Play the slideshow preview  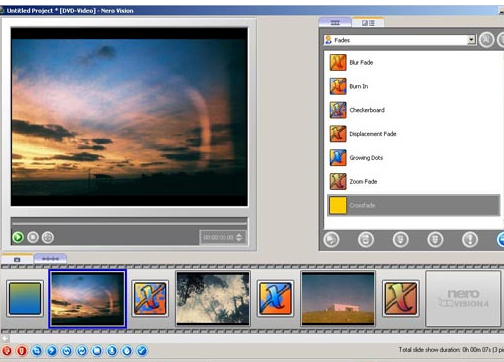pos(18,237)
